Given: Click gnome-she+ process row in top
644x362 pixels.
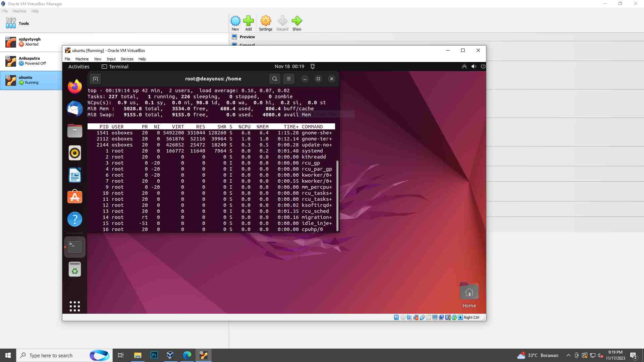Looking at the screenshot, I should 211,133.
